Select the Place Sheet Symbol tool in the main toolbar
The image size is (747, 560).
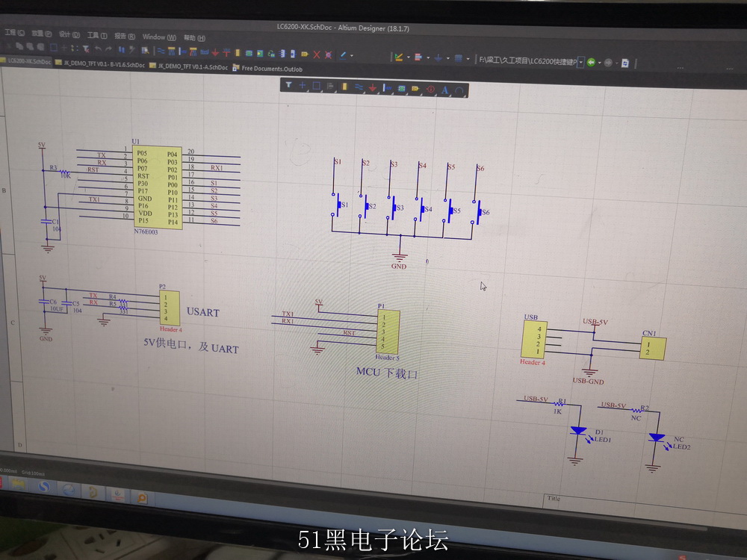click(249, 53)
